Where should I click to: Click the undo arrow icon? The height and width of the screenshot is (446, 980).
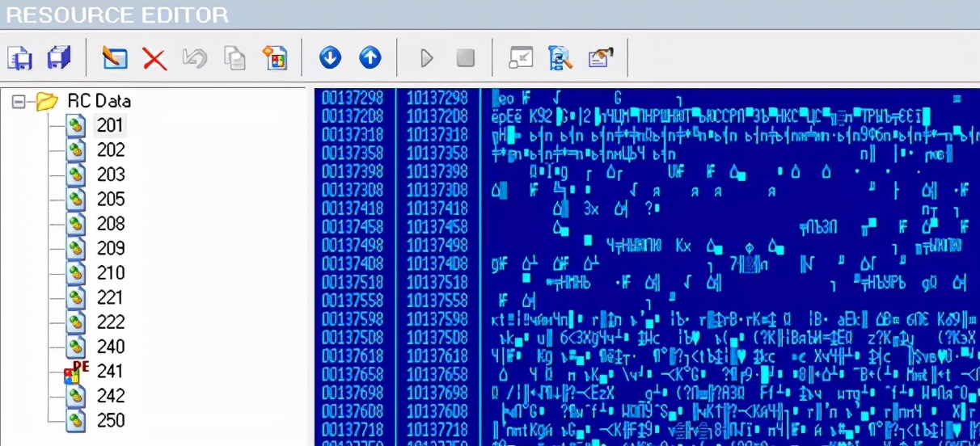pos(195,58)
